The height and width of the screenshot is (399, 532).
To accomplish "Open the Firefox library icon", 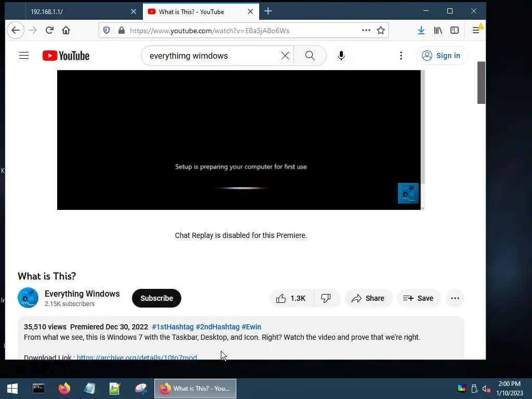I will [438, 31].
